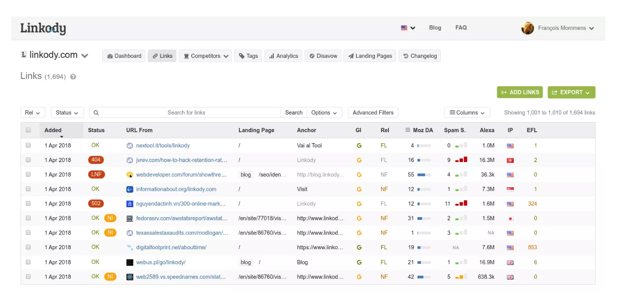This screenshot has height=308, width=644.
Task: Click the Search button
Action: click(x=294, y=112)
